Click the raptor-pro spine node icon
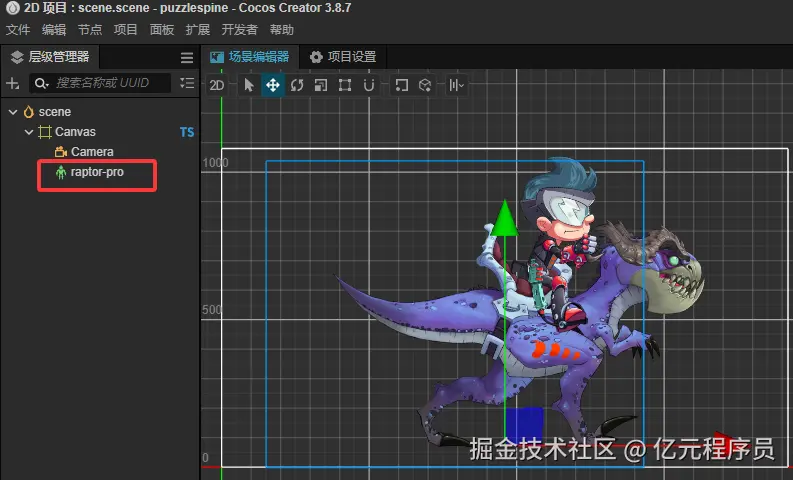The width and height of the screenshot is (793, 480). (61, 172)
